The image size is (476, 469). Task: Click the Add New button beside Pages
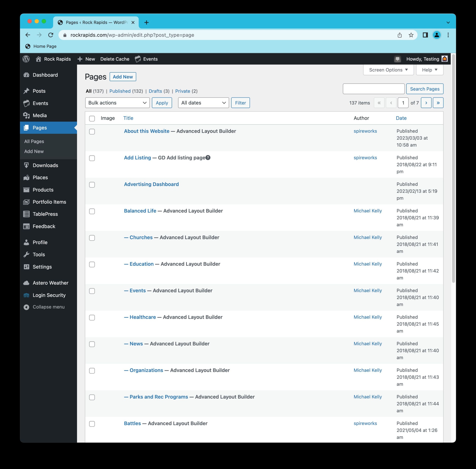(x=123, y=77)
